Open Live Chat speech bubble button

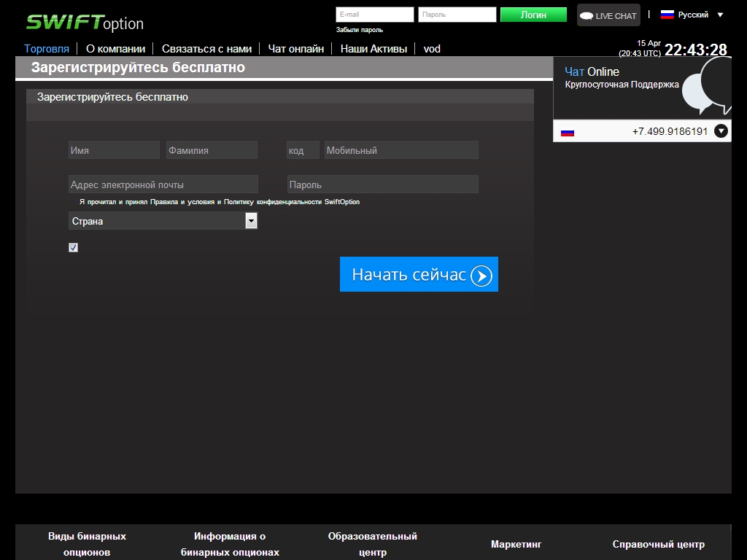(608, 15)
